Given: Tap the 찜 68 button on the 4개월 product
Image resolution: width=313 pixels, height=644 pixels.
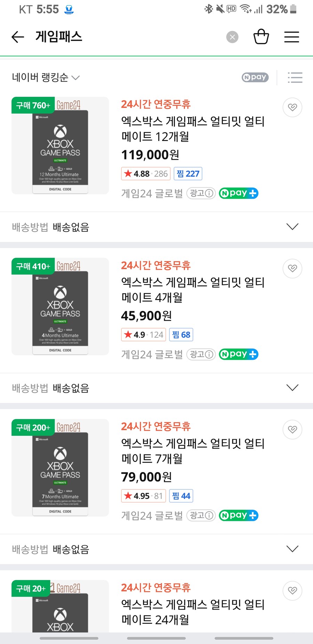Looking at the screenshot, I should coord(181,334).
